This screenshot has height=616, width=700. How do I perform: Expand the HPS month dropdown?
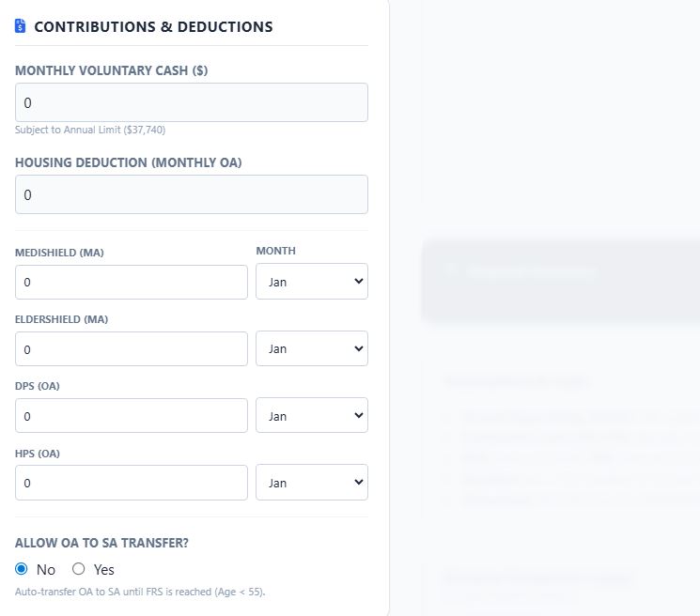click(x=311, y=483)
